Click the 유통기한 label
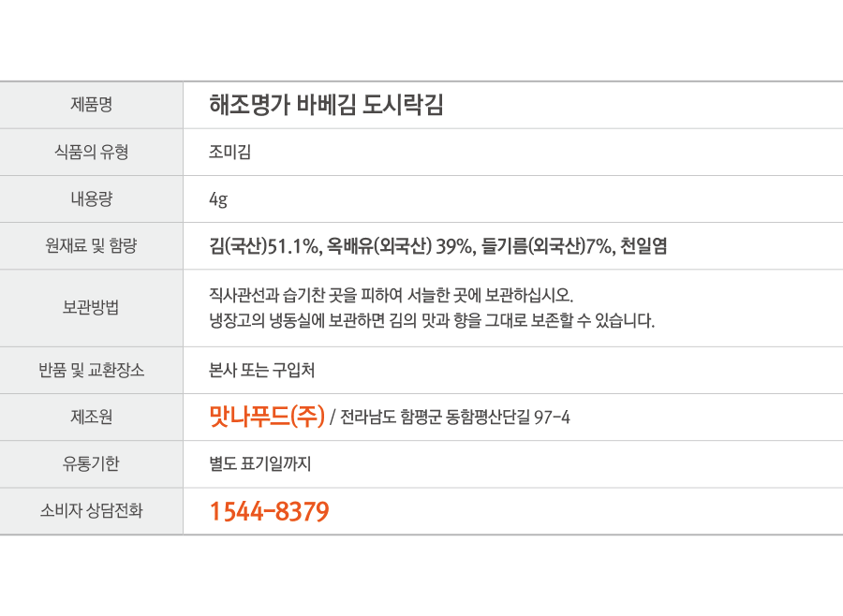Image resolution: width=843 pixels, height=616 pixels. tap(92, 463)
